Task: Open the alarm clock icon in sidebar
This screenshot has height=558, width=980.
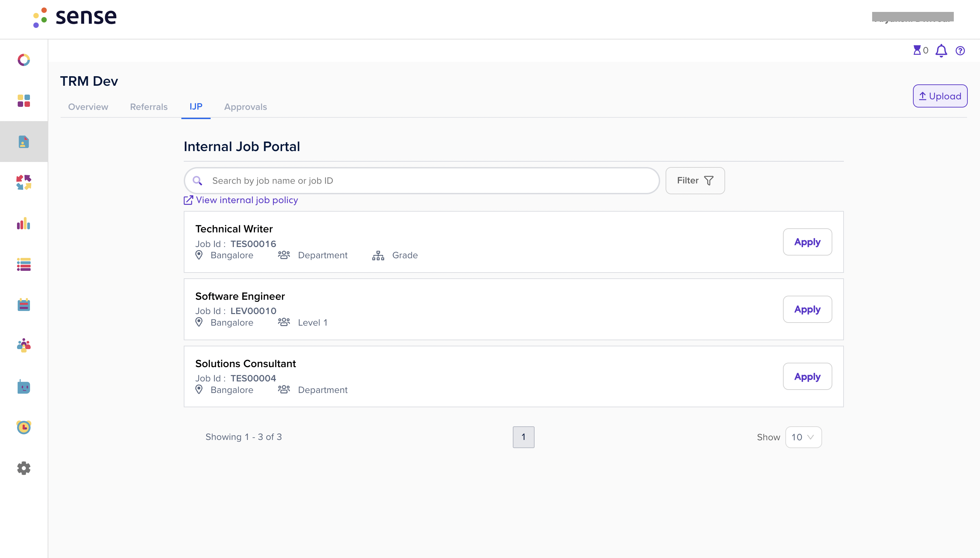Action: pos(24,427)
